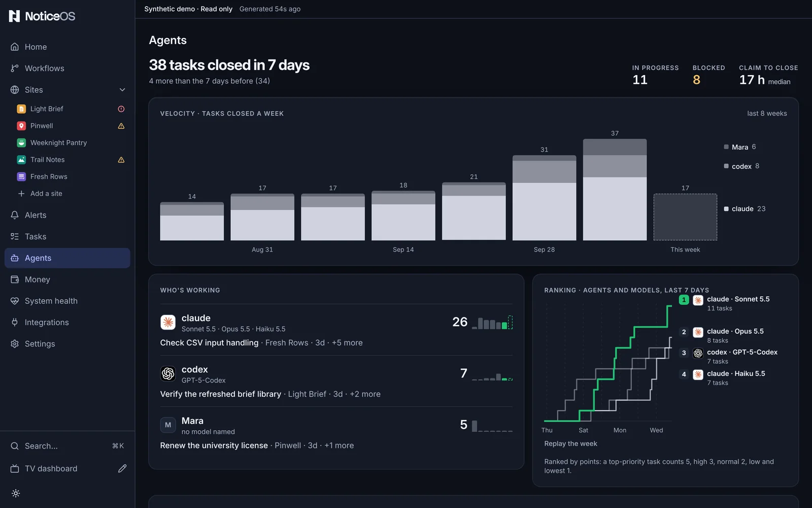The image size is (812, 508).
Task: Click the Weeknight Pantry site icon
Action: tap(21, 143)
